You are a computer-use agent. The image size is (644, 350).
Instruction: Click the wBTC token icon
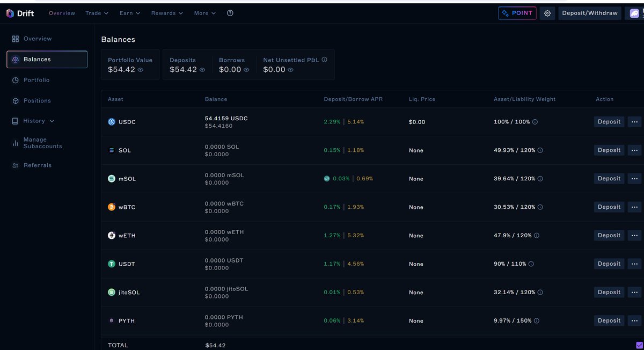tap(112, 207)
